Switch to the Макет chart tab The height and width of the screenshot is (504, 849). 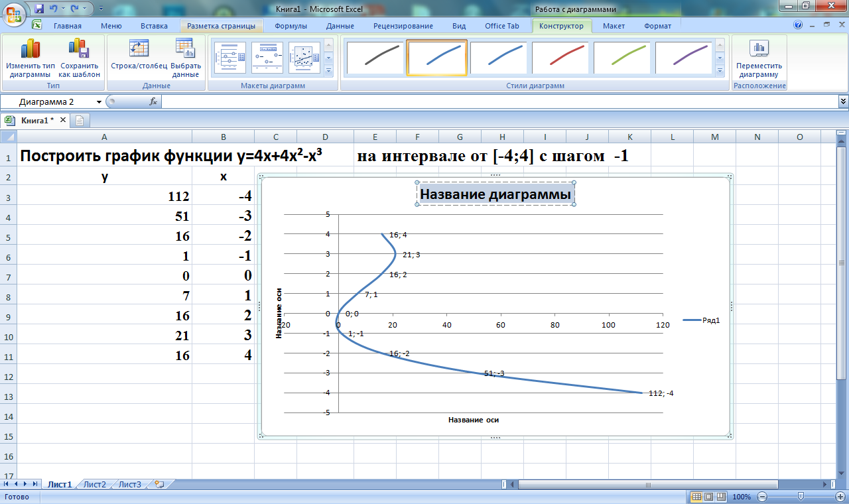coord(614,26)
